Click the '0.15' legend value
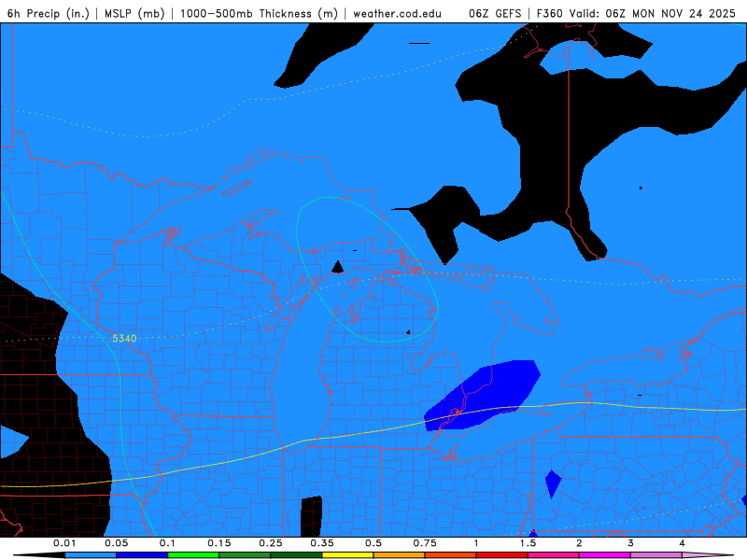747x560 pixels. [219, 543]
